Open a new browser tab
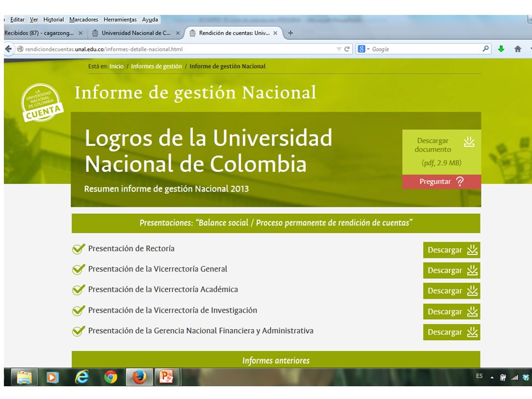The image size is (532, 399). click(290, 33)
